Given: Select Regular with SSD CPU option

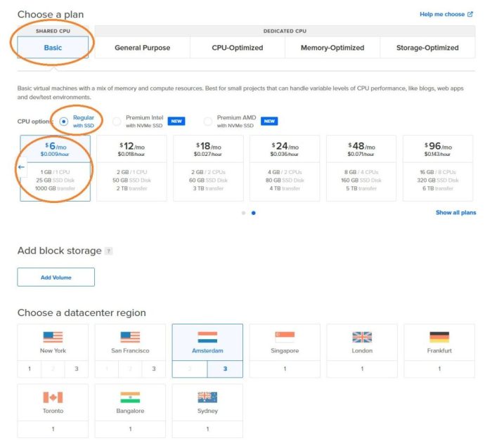Looking at the screenshot, I should [64, 121].
